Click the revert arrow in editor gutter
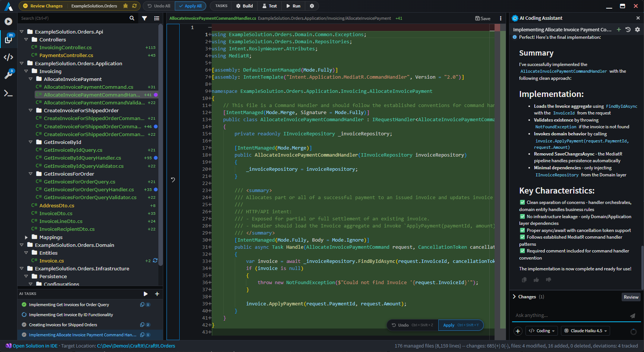644x352 pixels. [x=173, y=180]
